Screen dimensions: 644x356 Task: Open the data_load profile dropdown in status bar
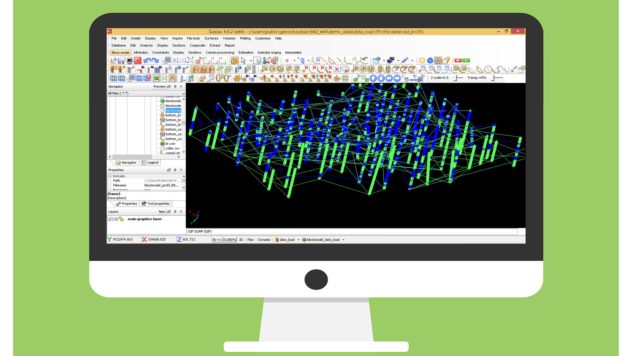(x=298, y=240)
